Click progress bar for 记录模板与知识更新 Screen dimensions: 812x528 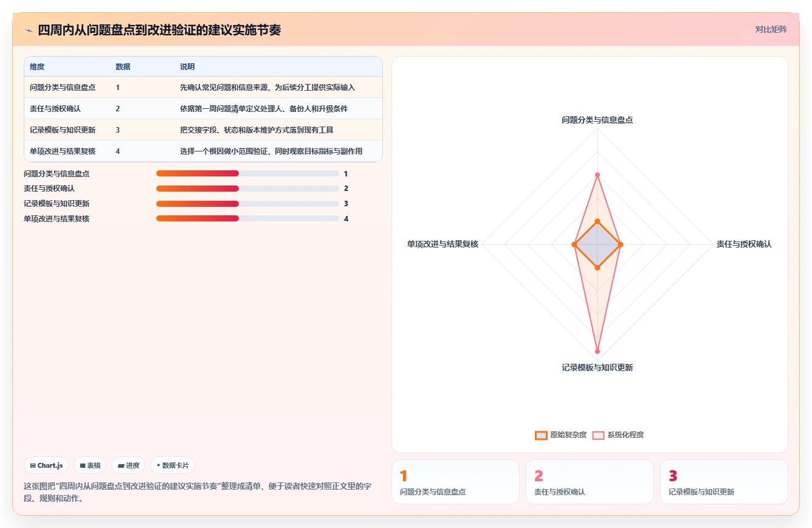click(247, 204)
